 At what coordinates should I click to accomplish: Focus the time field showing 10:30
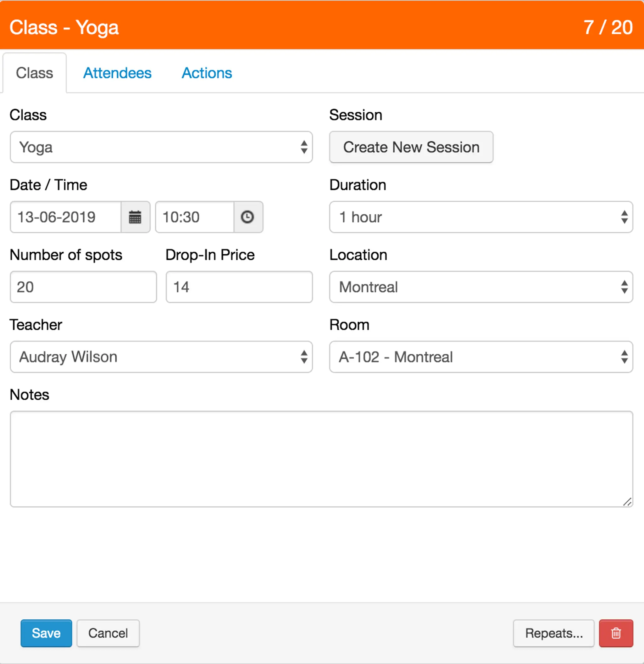coord(194,217)
